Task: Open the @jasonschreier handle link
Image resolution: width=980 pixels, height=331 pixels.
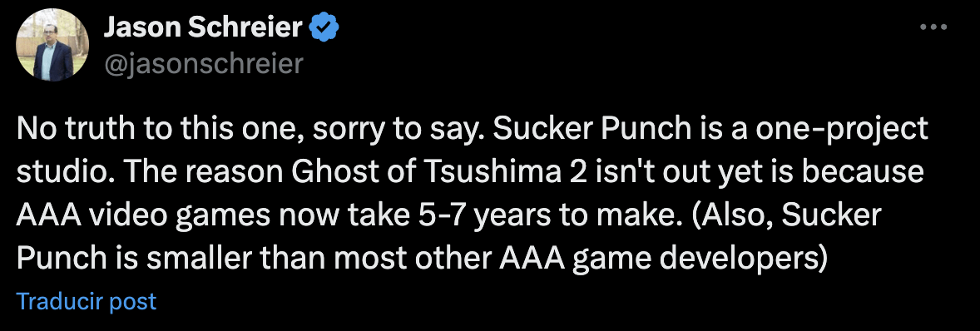Action: [202, 64]
